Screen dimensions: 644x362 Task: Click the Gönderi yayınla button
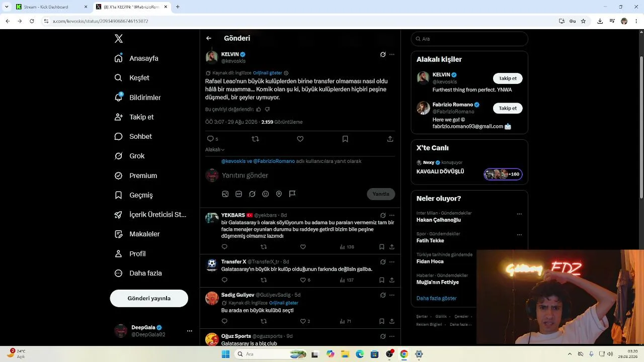tap(149, 298)
